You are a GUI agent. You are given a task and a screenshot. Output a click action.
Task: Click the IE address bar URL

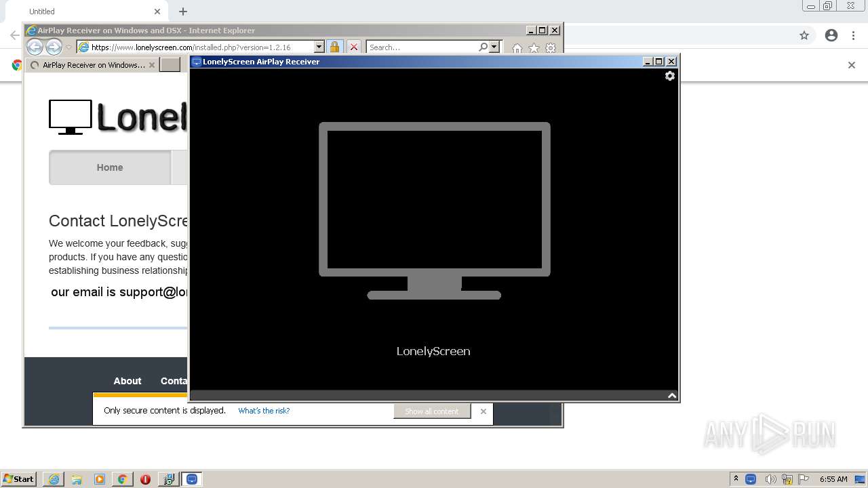(x=191, y=47)
